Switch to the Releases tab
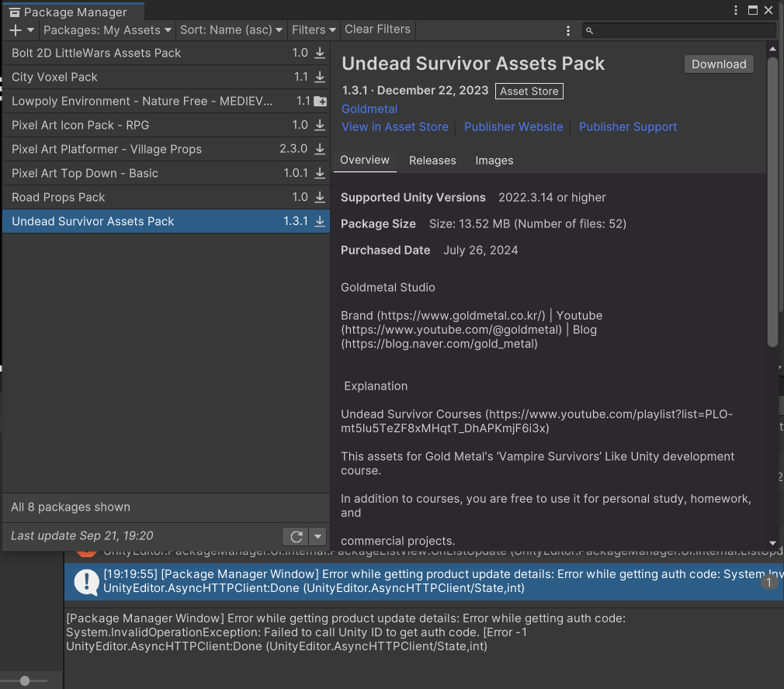 pos(432,161)
